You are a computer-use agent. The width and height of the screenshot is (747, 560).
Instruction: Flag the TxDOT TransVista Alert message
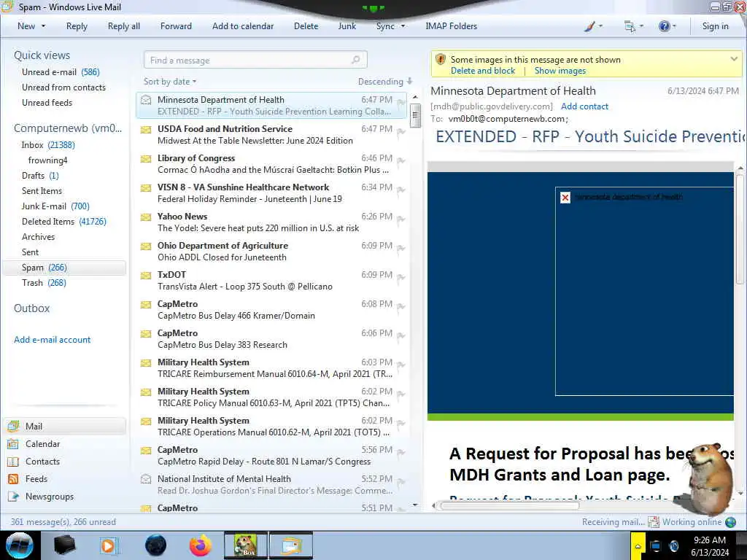click(401, 278)
